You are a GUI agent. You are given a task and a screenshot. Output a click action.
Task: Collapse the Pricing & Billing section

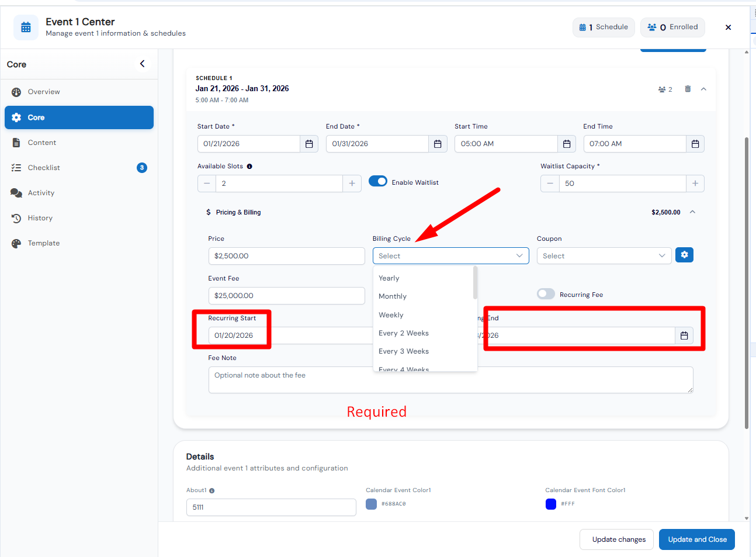coord(692,212)
